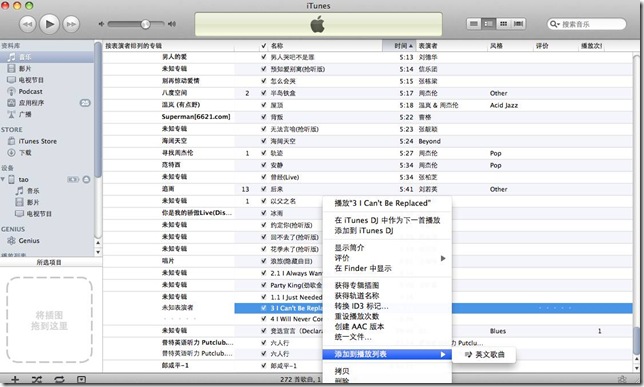644x387 pixels.
Task: Switch to Cover Flow view
Action: pyautogui.click(x=518, y=24)
